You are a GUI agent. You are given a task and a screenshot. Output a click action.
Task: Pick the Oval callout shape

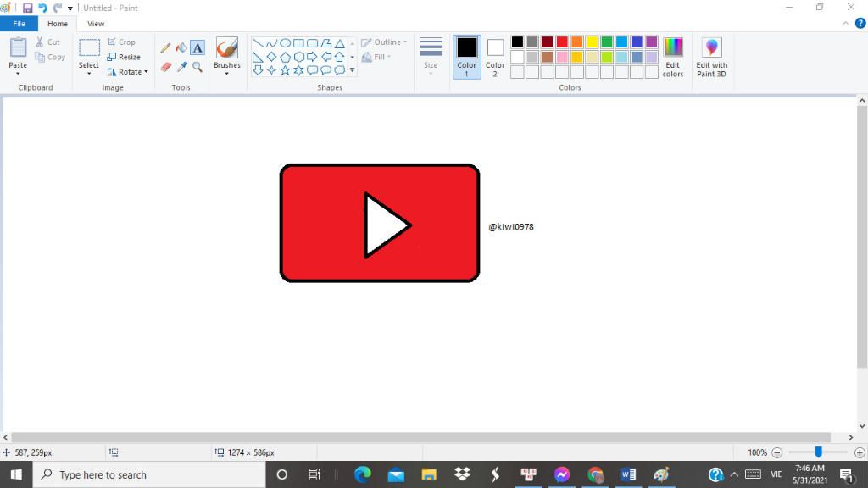(326, 70)
